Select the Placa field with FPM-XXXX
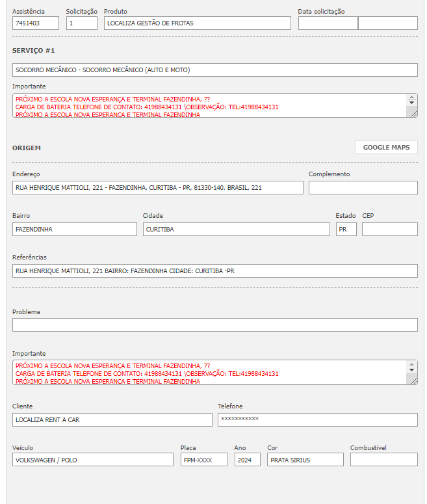This screenshot has height=504, width=427. (x=204, y=460)
